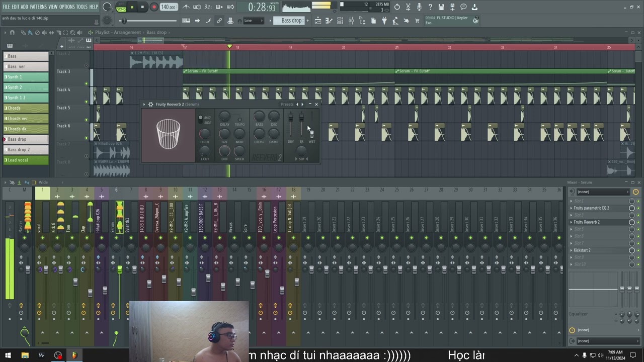
Task: Expand Fruity Reeverb 2 window menu arrow
Action: pos(144,104)
